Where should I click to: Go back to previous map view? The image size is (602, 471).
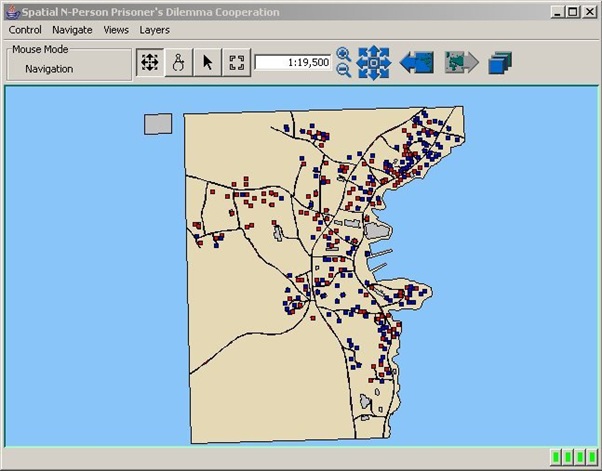(417, 62)
